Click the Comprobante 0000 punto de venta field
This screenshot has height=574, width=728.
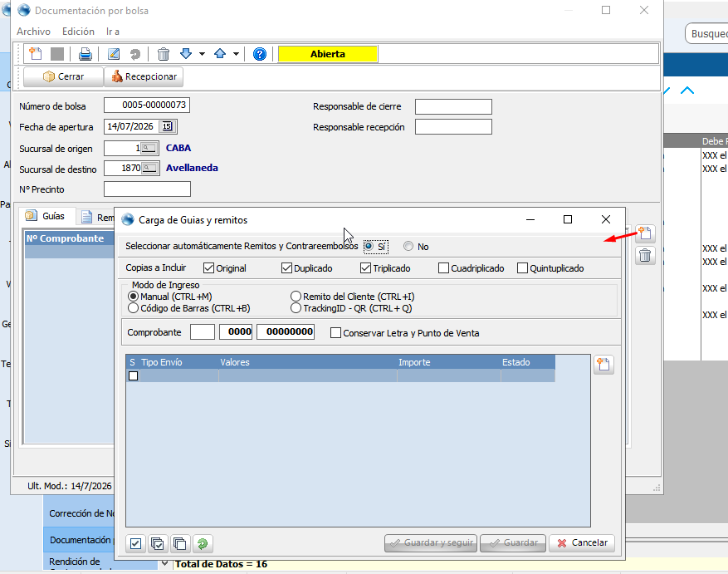point(236,331)
